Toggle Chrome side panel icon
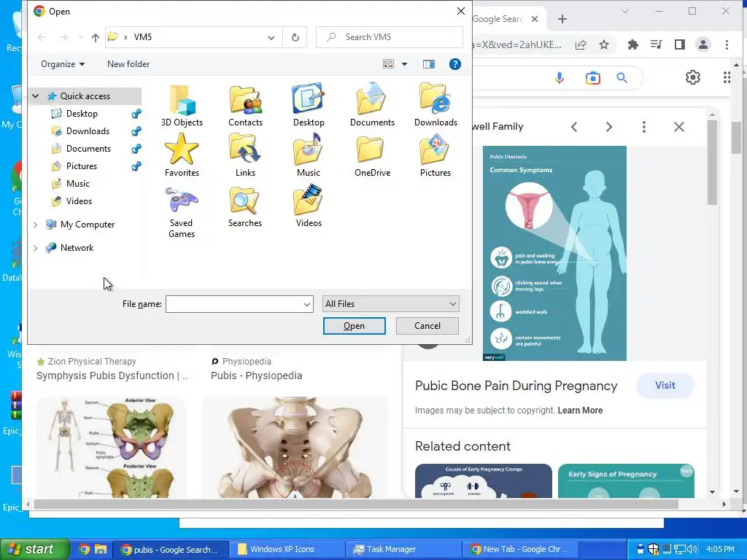Screen dimensions: 747x560 pyautogui.click(x=680, y=44)
